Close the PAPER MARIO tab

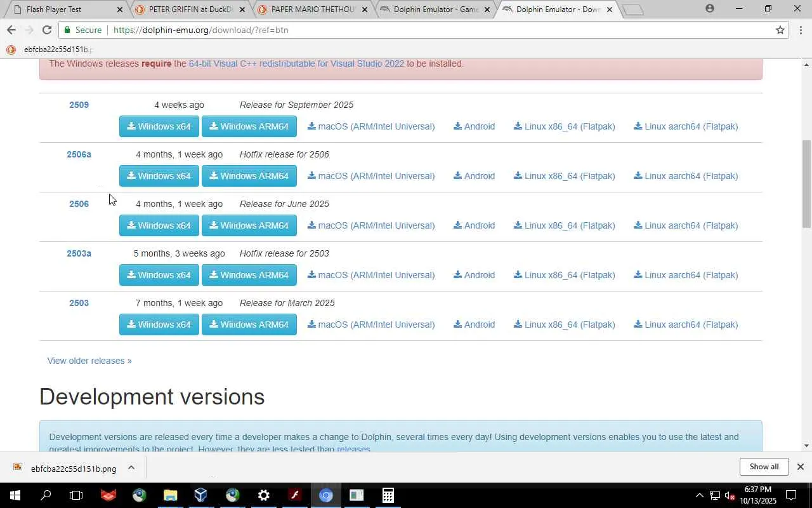tap(365, 10)
